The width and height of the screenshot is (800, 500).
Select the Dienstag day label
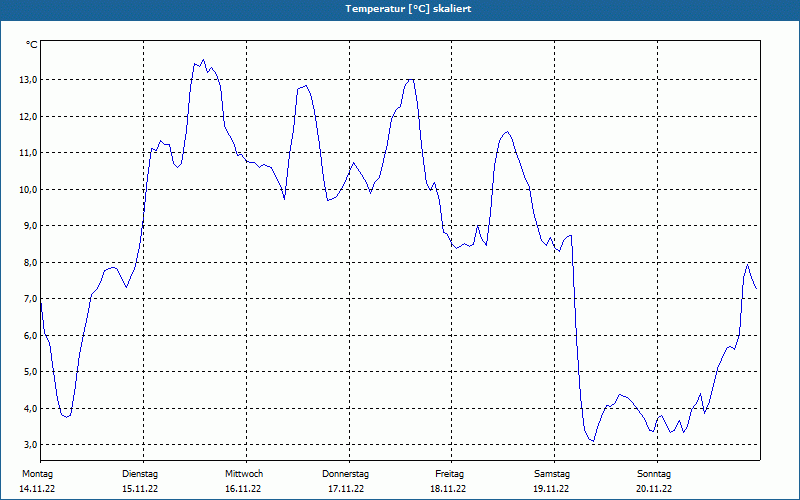(140, 474)
